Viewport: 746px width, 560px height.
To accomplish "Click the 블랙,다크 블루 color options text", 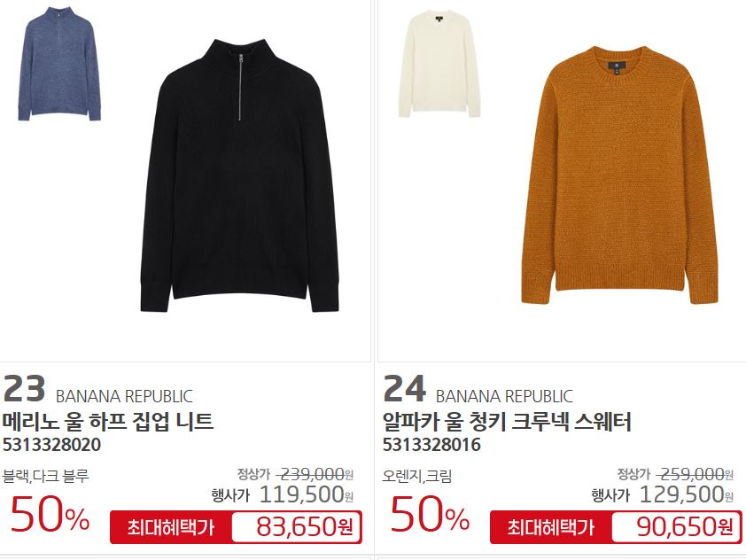I will pyautogui.click(x=46, y=475).
